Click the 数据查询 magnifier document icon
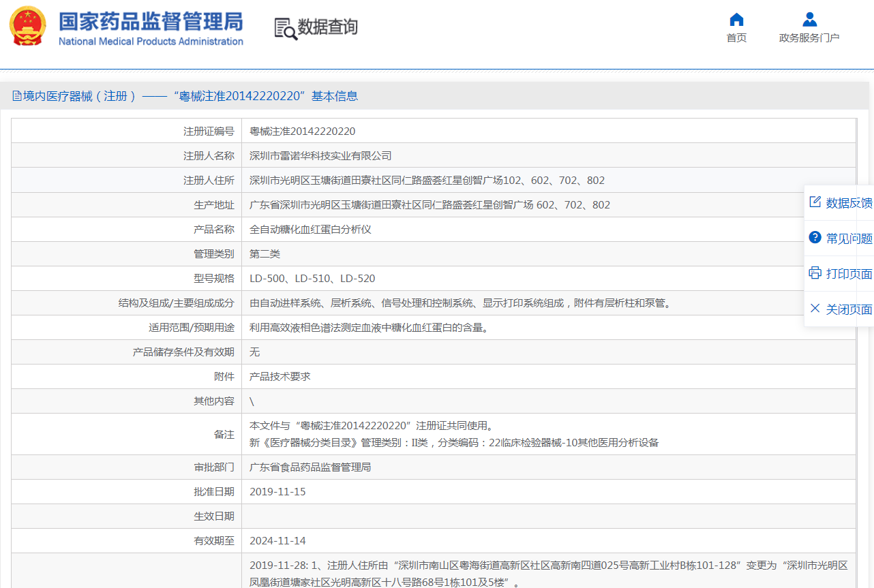 click(286, 28)
